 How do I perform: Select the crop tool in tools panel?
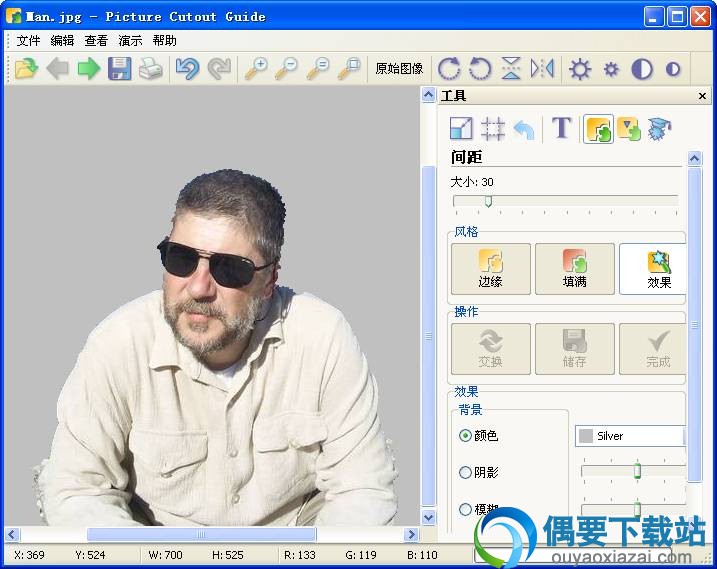493,128
